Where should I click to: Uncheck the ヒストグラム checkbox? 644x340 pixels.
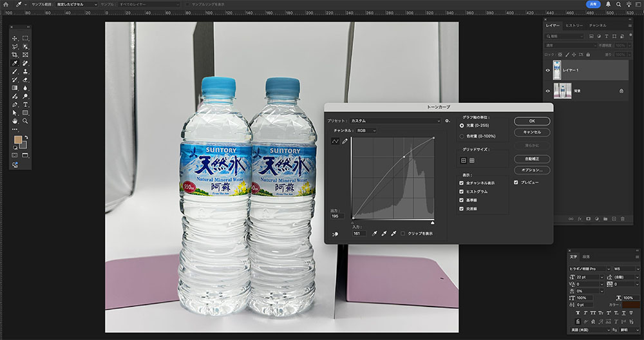pos(462,191)
